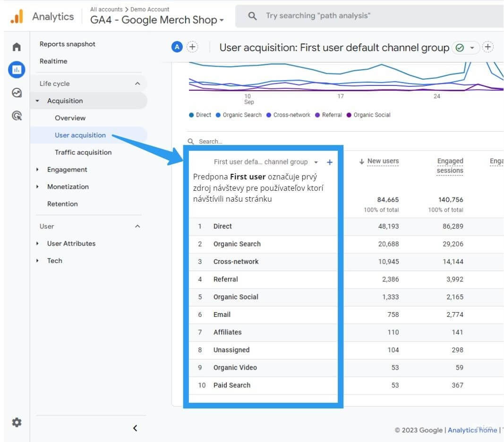Click the Paid Search row label
Screen dimensions: 504x442
[x=232, y=385]
